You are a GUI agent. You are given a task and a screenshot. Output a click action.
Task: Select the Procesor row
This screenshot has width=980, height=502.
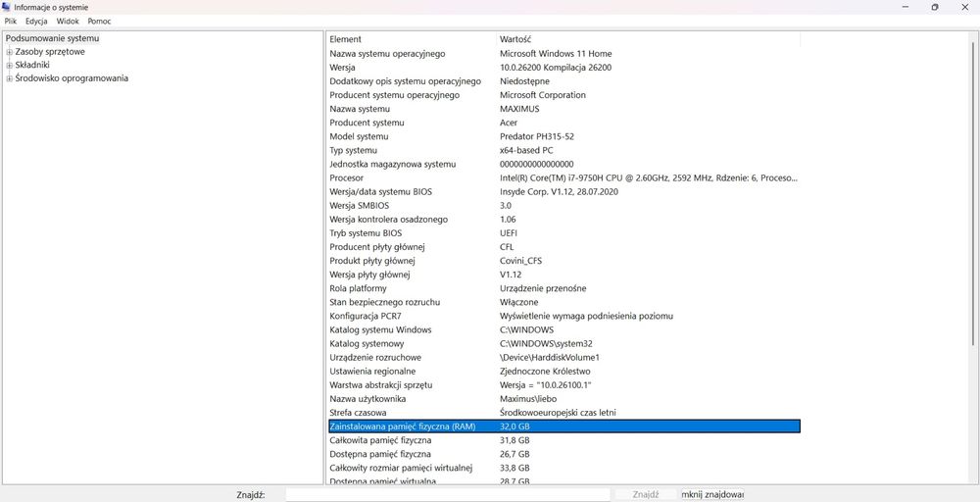click(x=563, y=178)
